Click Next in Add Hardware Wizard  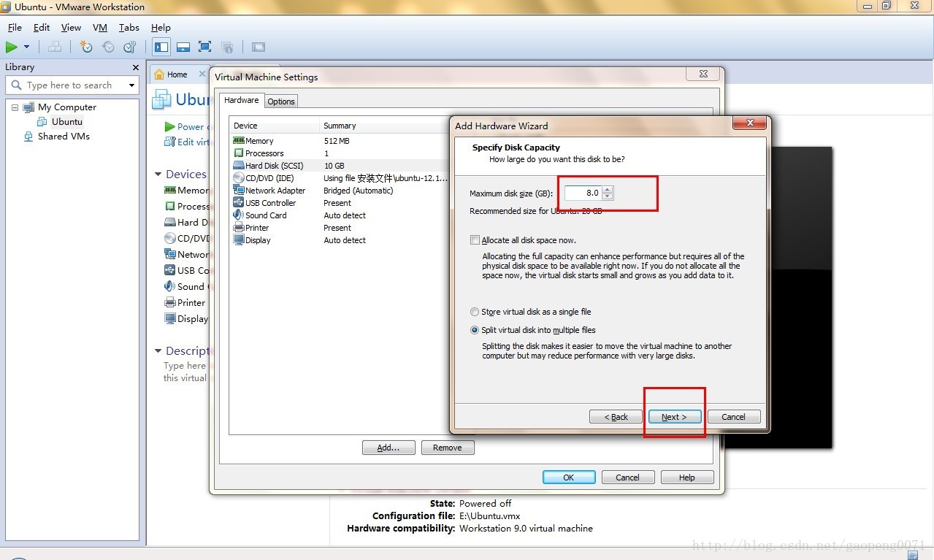(x=675, y=417)
